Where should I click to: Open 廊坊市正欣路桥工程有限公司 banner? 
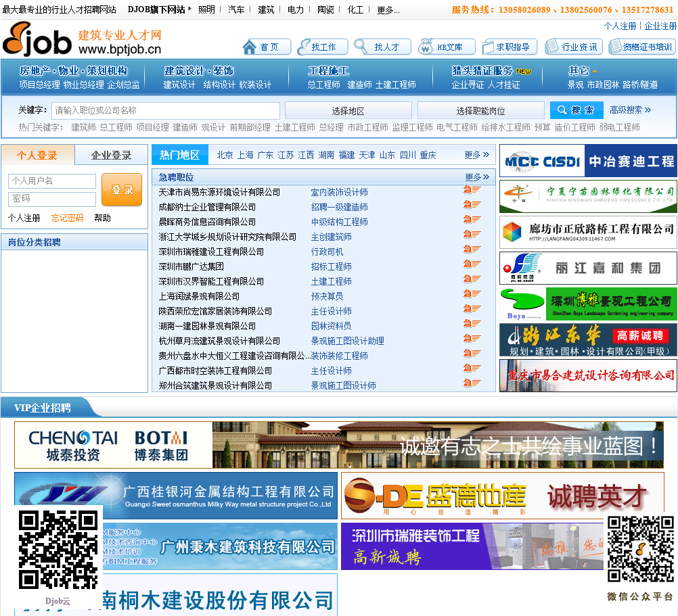pyautogui.click(x=588, y=232)
